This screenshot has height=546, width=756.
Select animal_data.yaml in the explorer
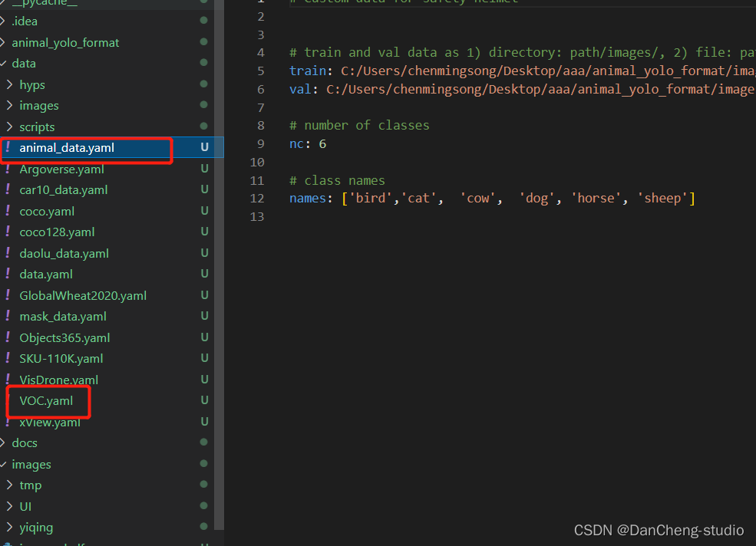tap(67, 148)
